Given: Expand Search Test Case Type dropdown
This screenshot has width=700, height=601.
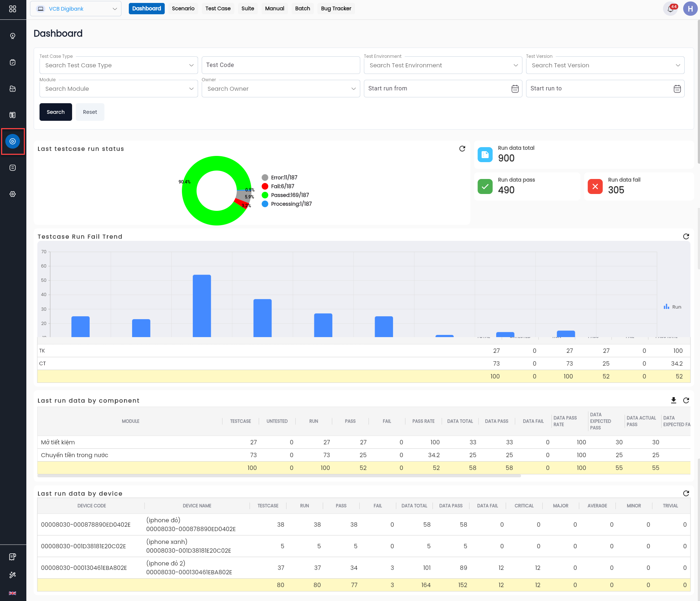Looking at the screenshot, I should (x=119, y=65).
